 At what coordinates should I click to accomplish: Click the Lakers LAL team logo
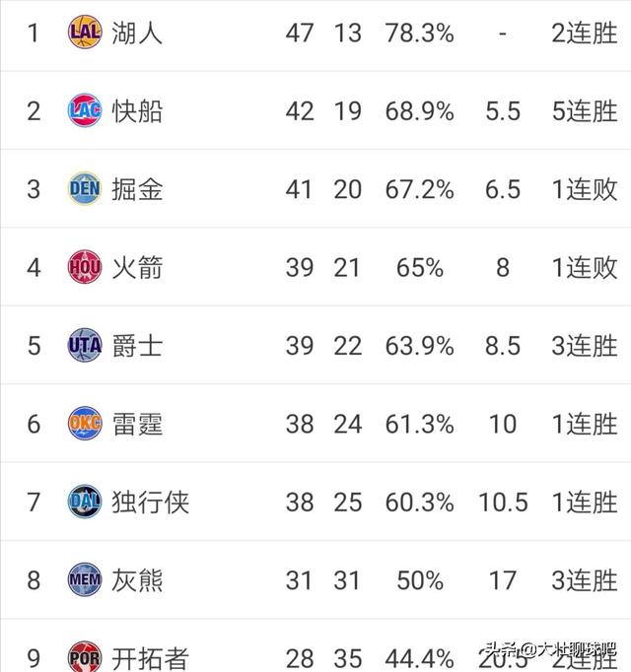85,33
